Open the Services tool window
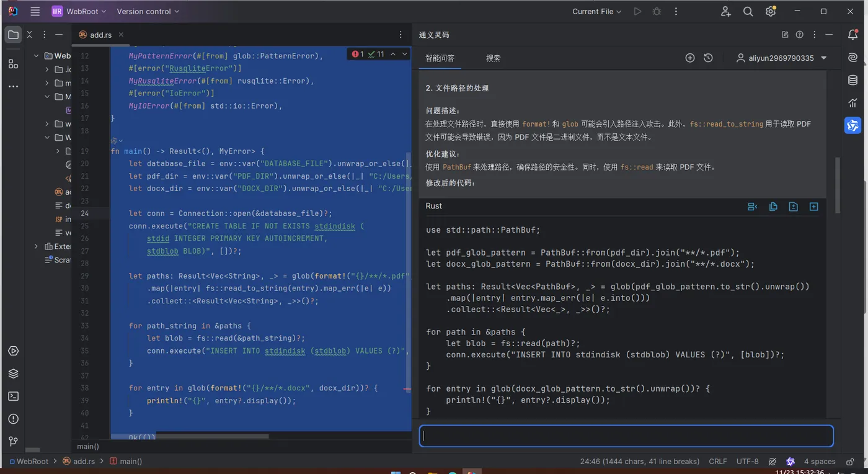Screen dimensions: 868x474 click(x=13, y=351)
